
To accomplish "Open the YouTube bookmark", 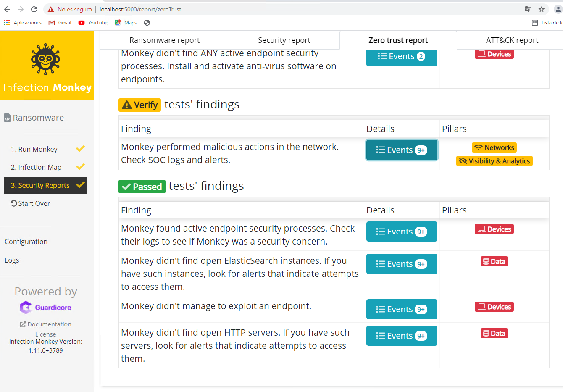I will point(93,23).
